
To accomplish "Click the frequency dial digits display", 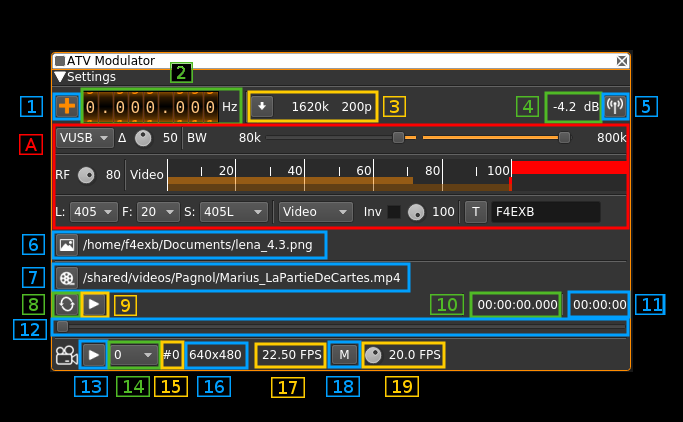I will [x=151, y=107].
